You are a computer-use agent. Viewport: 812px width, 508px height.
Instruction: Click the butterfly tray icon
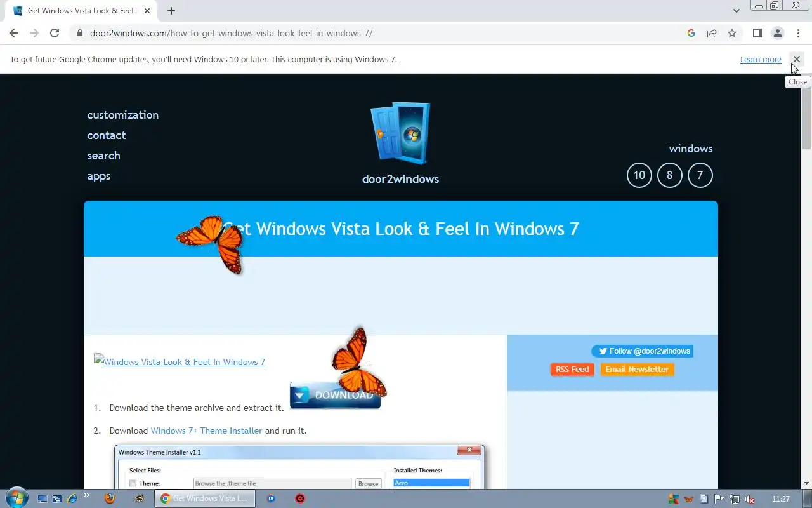coord(689,499)
